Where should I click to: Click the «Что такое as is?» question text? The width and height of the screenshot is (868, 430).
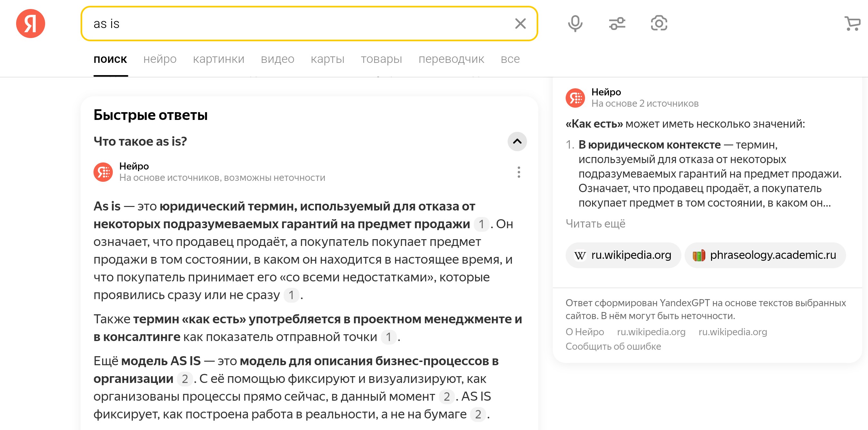(x=140, y=142)
